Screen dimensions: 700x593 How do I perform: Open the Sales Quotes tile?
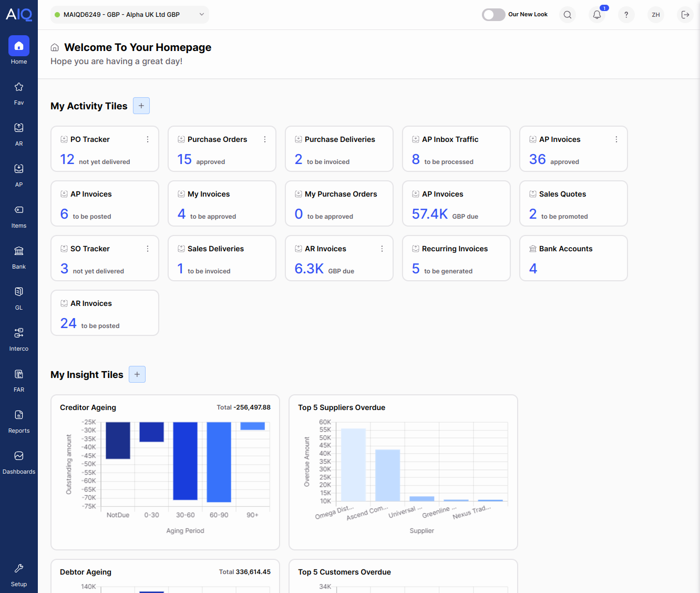coord(573,203)
